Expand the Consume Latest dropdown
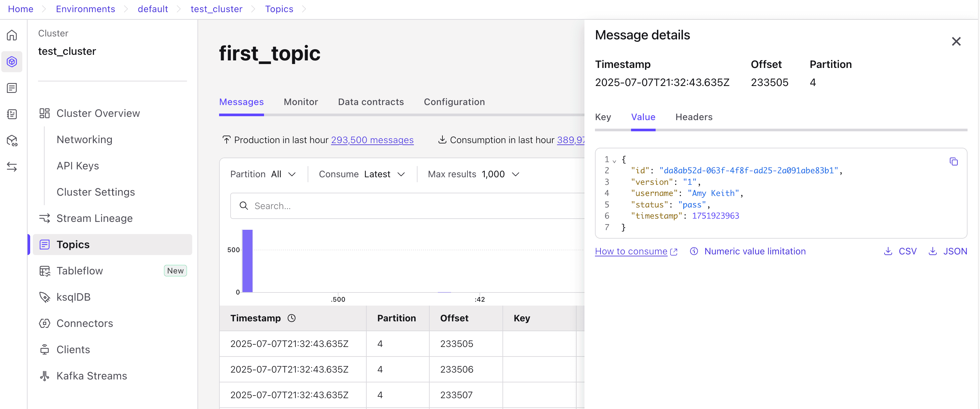Image resolution: width=980 pixels, height=409 pixels. click(362, 174)
